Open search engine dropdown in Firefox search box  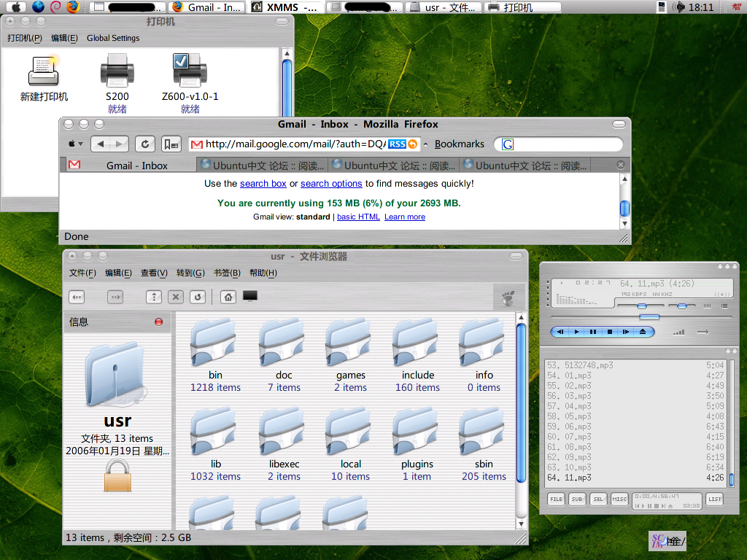coord(508,144)
